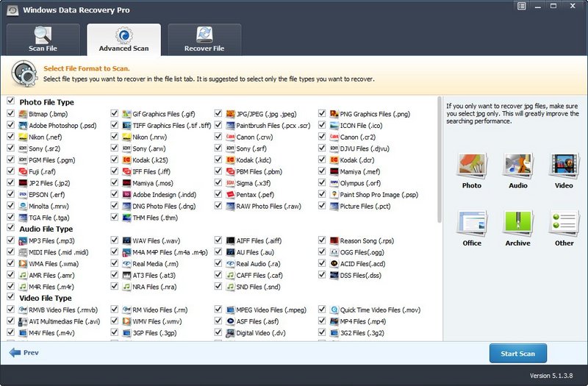Click the 3G2 Files (.3g2) label

point(362,333)
